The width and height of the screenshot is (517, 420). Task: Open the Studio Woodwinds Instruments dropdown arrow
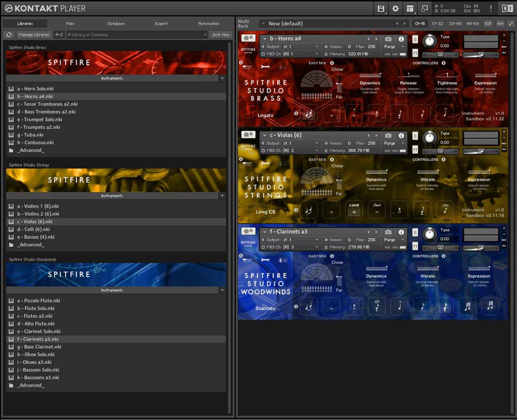[x=222, y=290]
